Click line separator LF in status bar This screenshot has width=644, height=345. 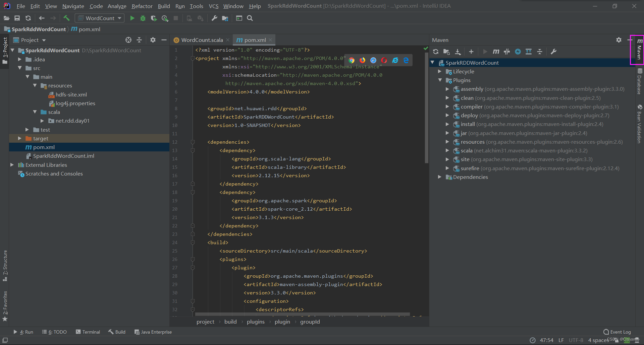pos(561,340)
